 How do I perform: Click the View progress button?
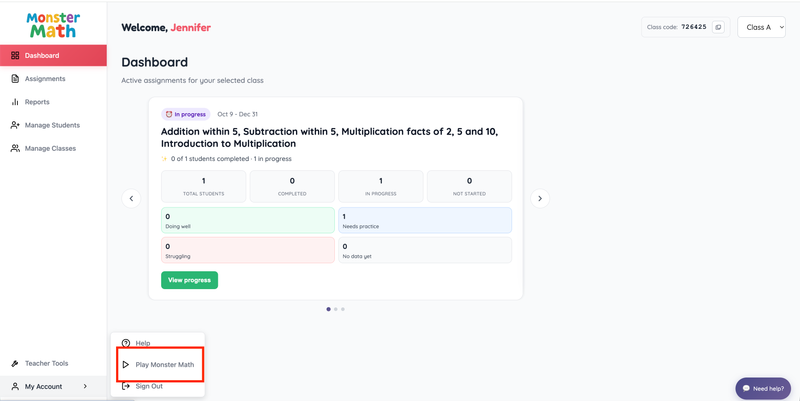[189, 280]
